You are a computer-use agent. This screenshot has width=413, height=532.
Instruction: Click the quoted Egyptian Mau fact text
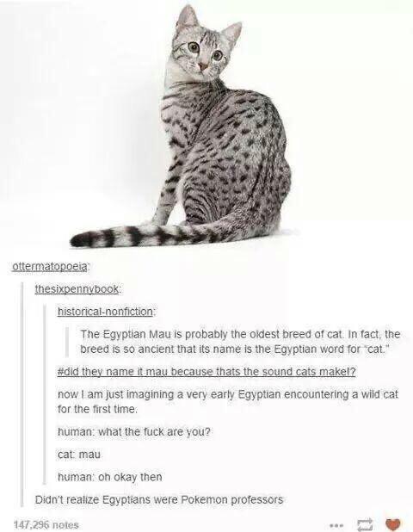[x=240, y=341]
